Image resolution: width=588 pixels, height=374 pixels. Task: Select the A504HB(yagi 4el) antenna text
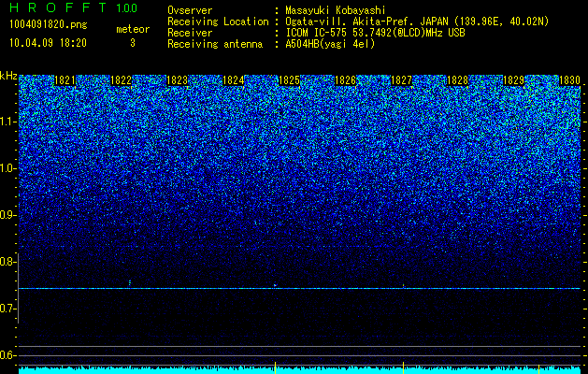pos(330,44)
